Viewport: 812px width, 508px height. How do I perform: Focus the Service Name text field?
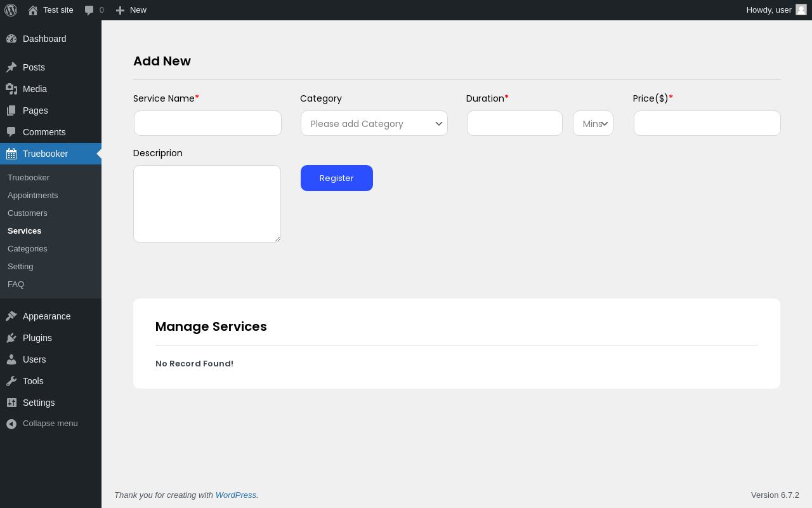[207, 123]
